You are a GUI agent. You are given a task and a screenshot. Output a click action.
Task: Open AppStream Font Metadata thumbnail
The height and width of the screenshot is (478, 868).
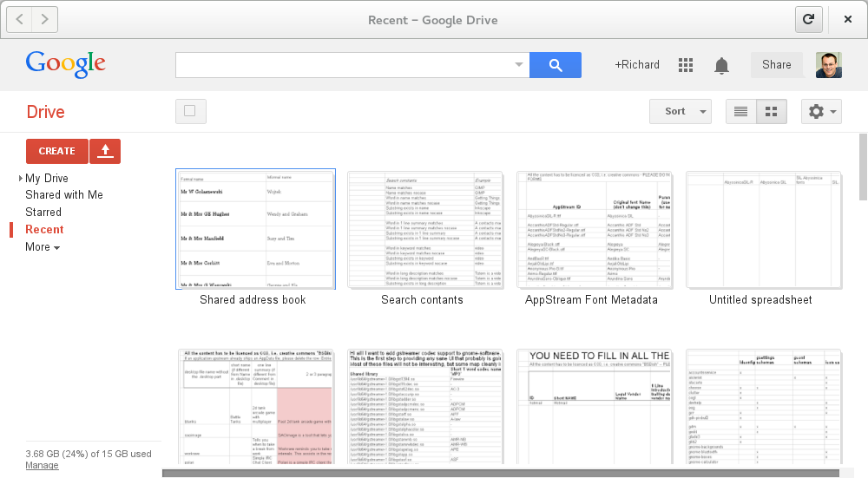point(594,230)
